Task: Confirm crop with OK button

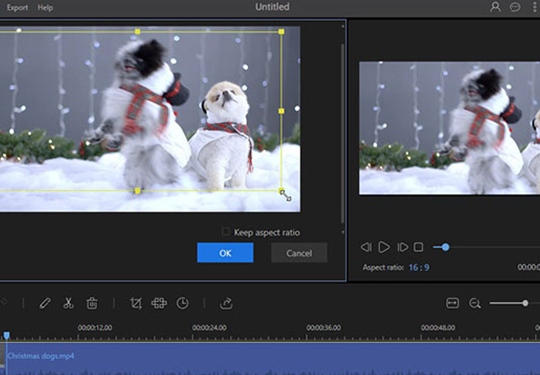Action: (225, 253)
